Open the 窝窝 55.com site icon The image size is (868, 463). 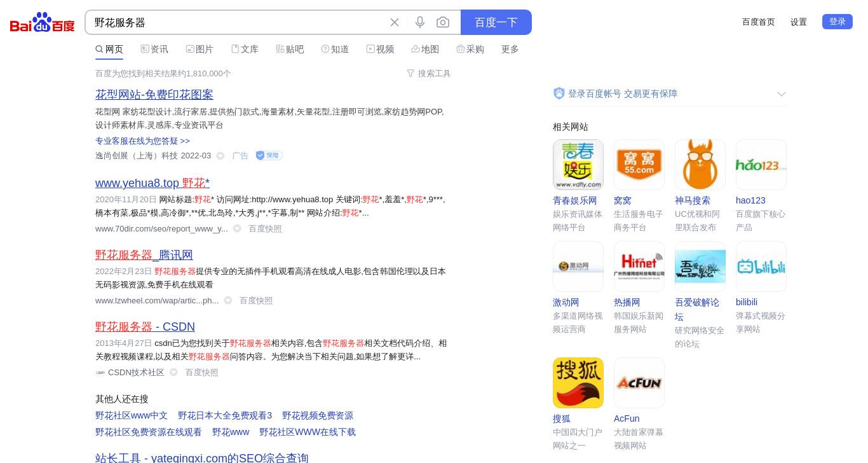[639, 165]
